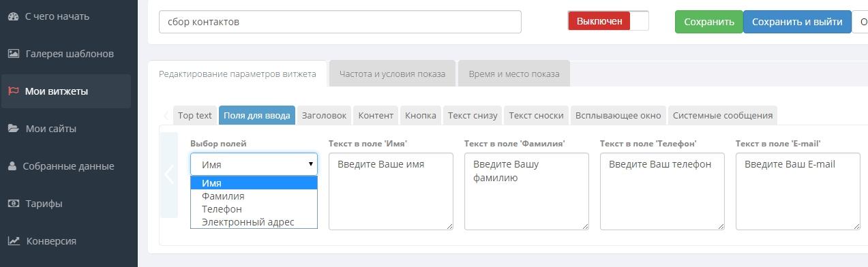The image size is (868, 267).
Task: Click the user icon beside 'Собранные данные'
Action: pos(12,166)
